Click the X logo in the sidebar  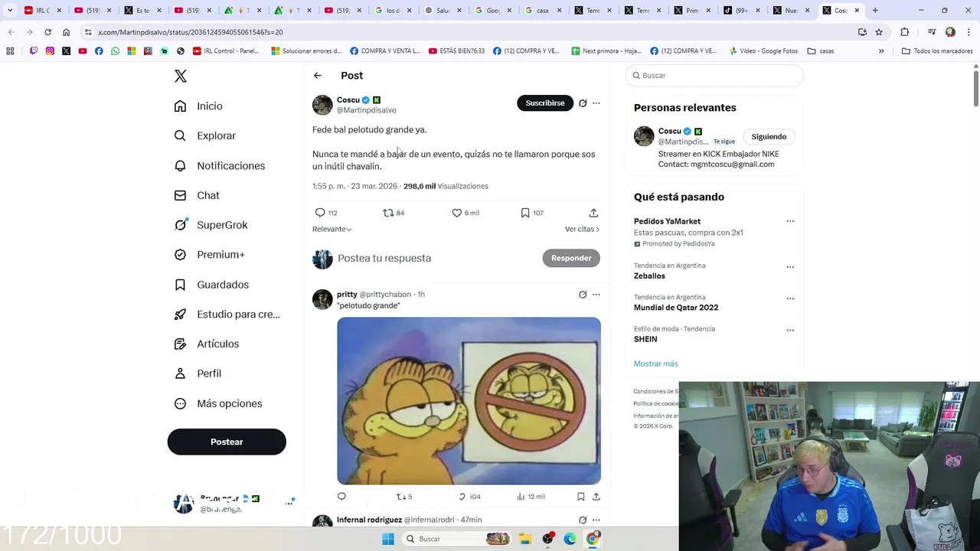[181, 76]
